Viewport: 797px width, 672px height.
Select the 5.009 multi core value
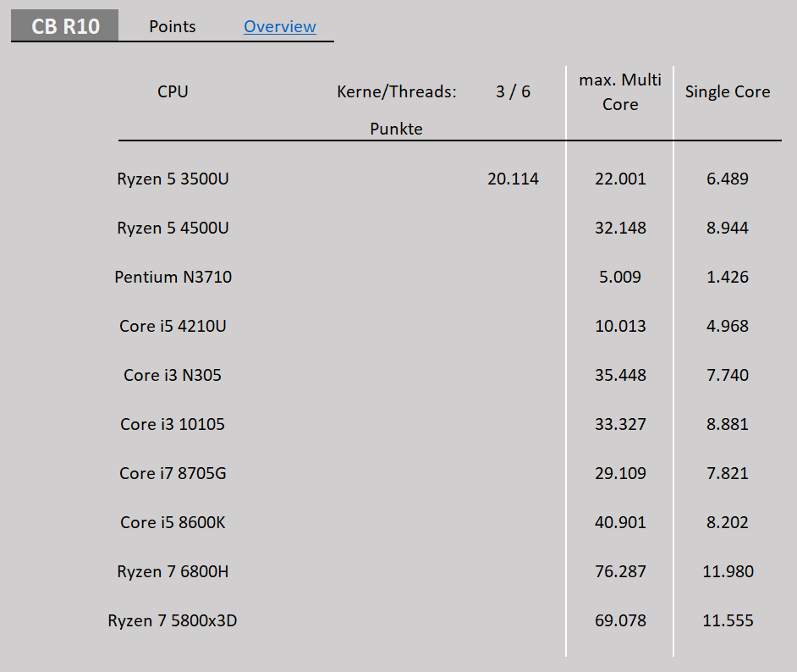click(620, 277)
